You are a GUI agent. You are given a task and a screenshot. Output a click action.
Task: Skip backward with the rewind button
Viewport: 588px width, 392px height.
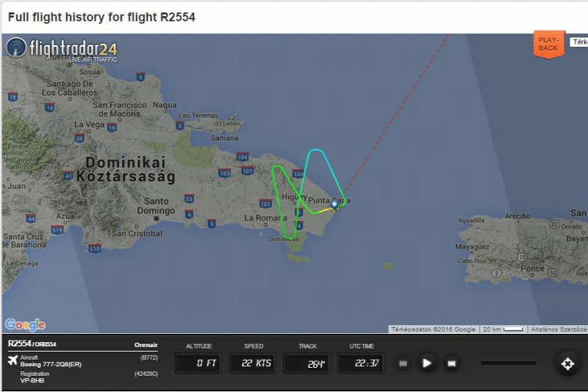tap(403, 363)
